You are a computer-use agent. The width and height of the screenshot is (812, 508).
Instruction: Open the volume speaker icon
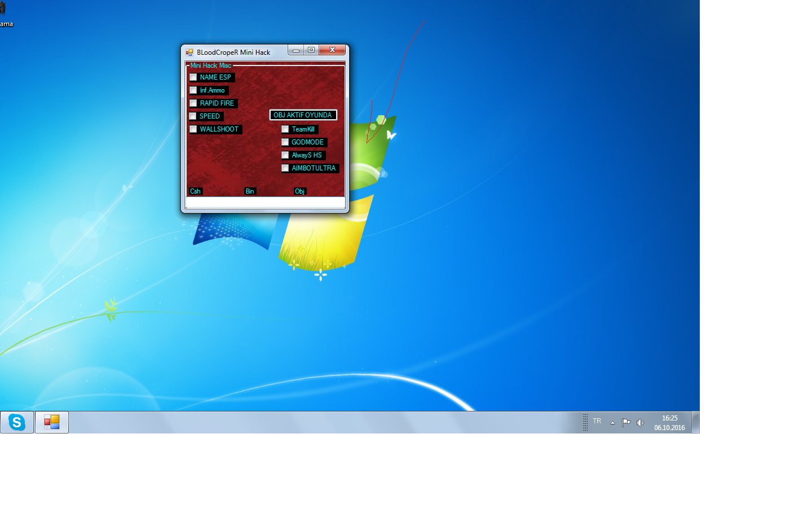click(x=640, y=423)
